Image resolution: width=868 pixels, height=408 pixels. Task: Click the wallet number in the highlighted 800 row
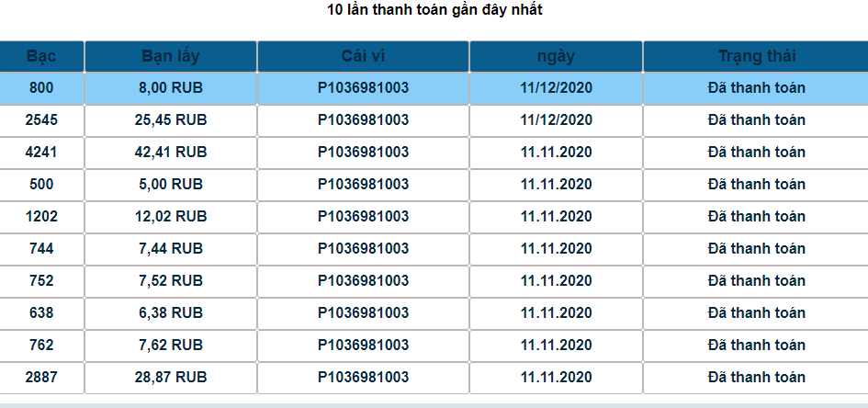[363, 88]
